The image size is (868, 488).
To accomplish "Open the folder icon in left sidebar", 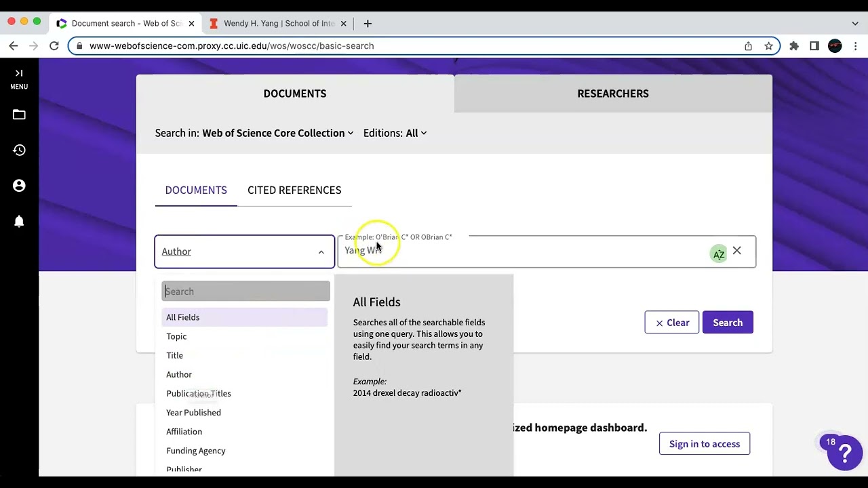I will [x=19, y=115].
